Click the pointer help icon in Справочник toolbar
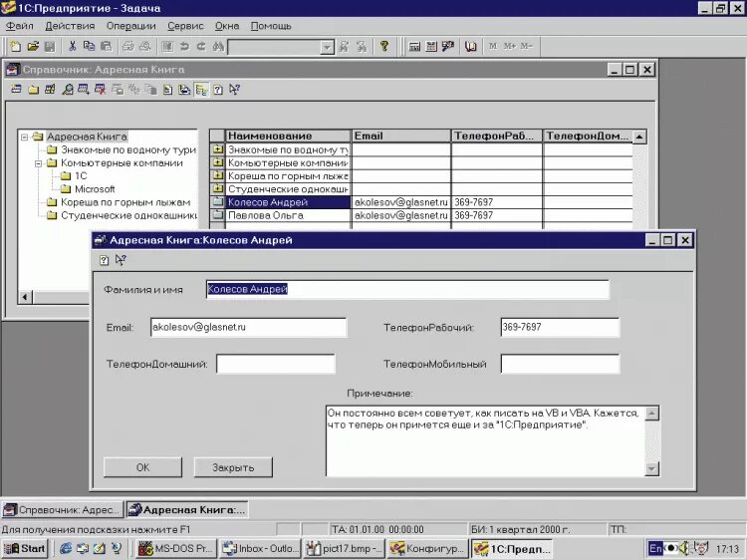Viewport: 747px width, 560px height. (x=234, y=89)
